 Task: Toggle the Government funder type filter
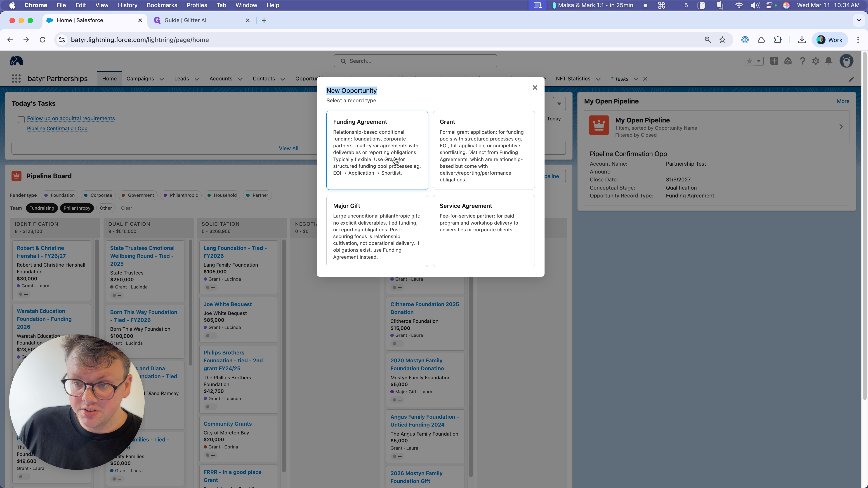pyautogui.click(x=138, y=195)
